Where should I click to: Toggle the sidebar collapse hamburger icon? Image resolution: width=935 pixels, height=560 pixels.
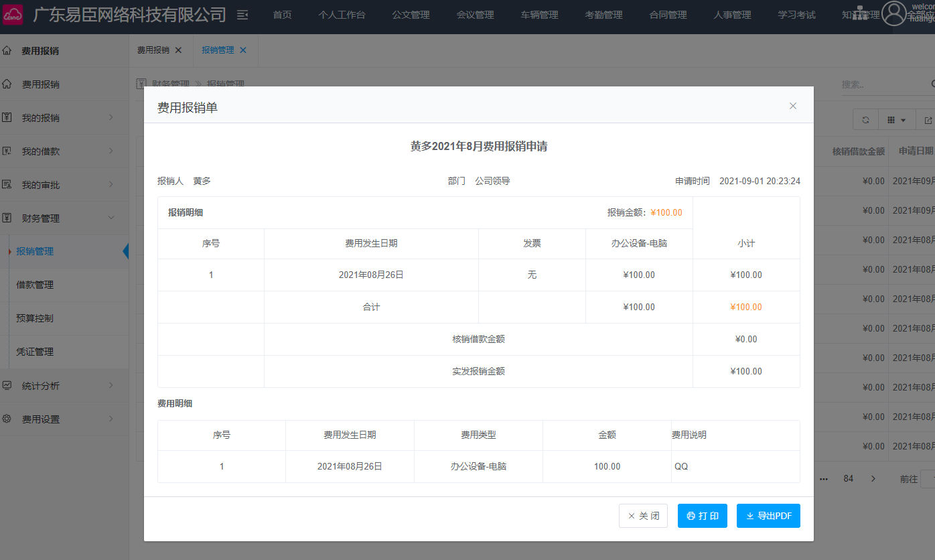(x=242, y=15)
